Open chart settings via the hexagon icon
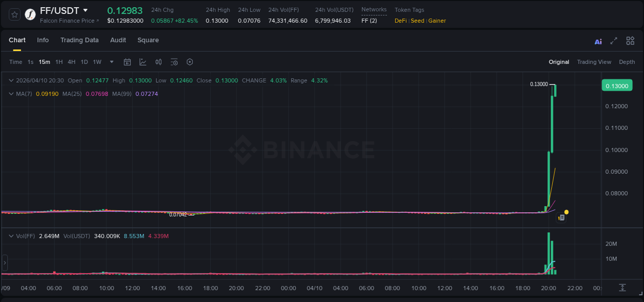This screenshot has width=644, height=302. (190, 62)
